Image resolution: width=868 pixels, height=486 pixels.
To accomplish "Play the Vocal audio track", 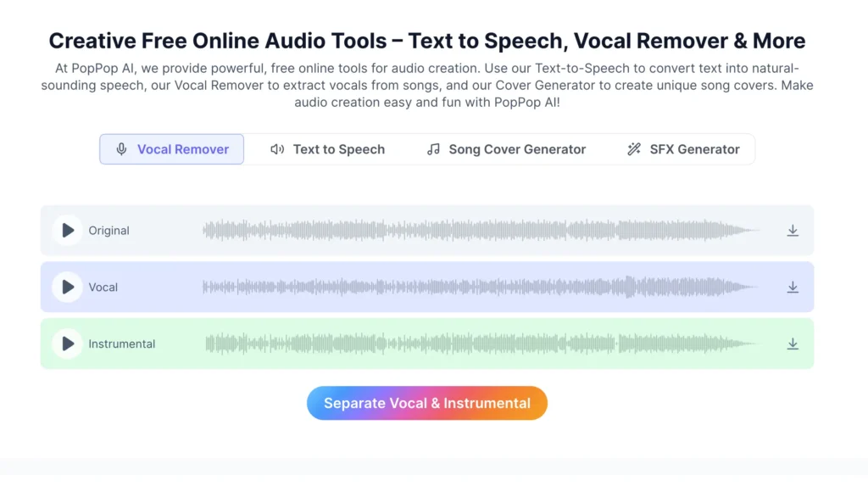I will [68, 287].
